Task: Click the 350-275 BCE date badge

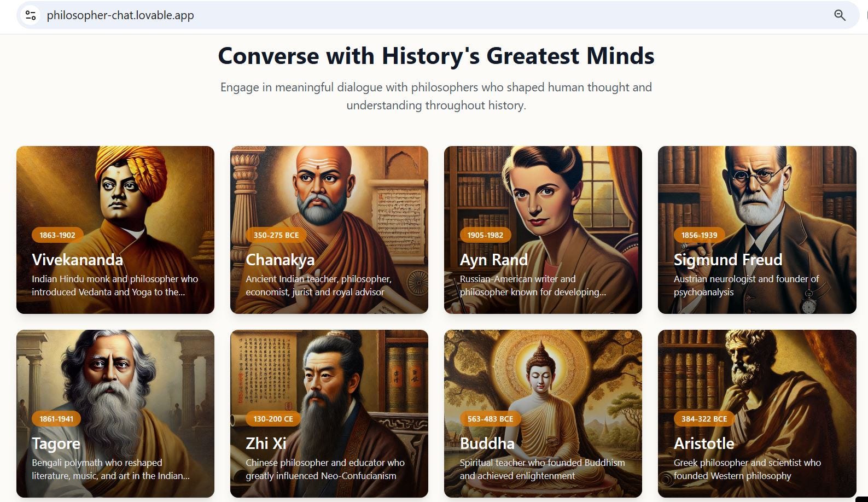Action: (x=276, y=235)
